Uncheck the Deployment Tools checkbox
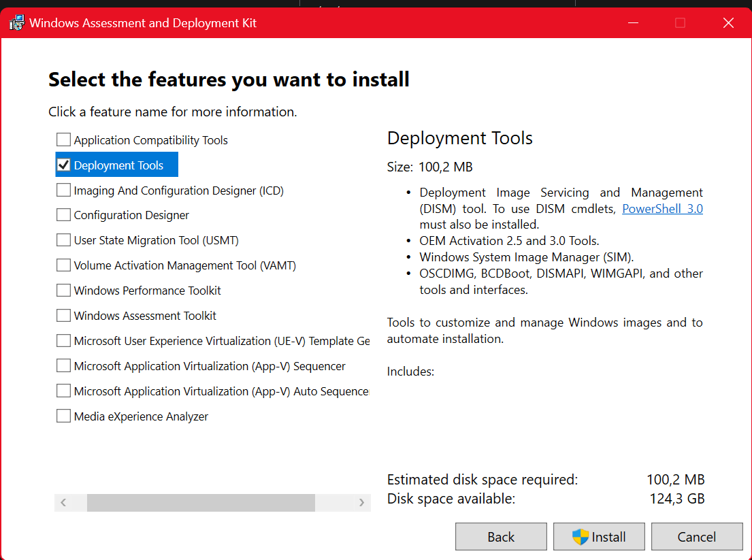The width and height of the screenshot is (752, 560). tap(63, 165)
